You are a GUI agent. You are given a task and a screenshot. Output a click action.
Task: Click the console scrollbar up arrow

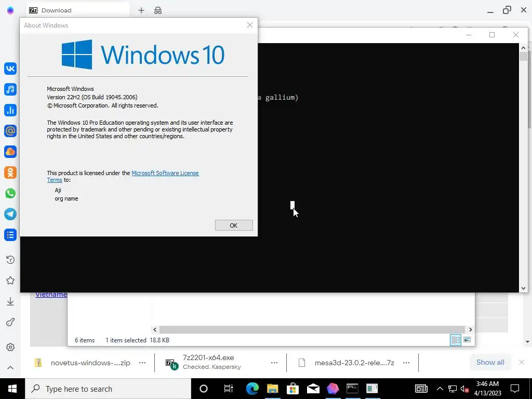point(523,48)
